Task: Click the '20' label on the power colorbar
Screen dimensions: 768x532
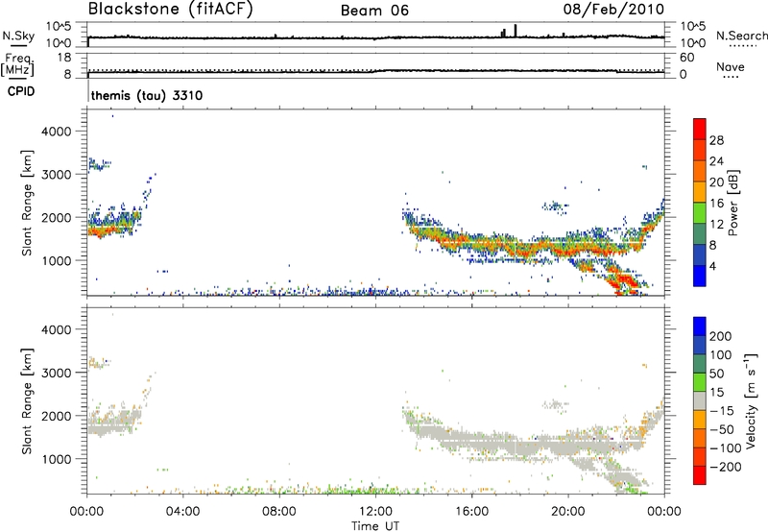Action: (x=716, y=182)
